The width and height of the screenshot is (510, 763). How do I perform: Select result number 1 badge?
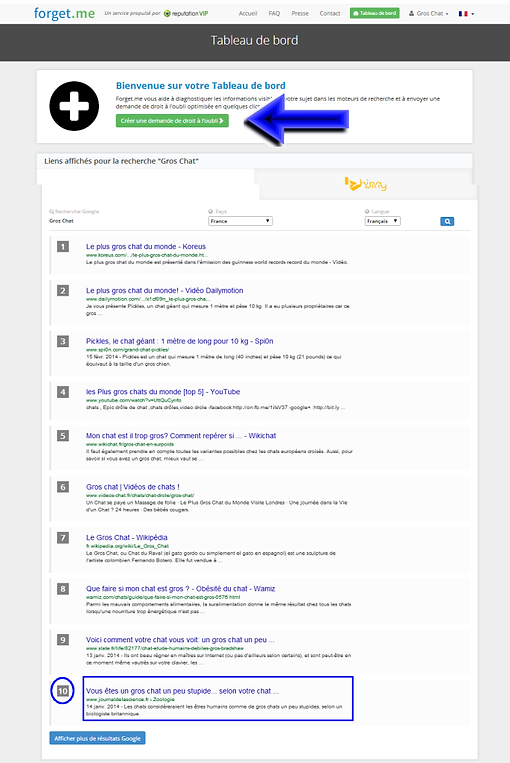click(x=63, y=247)
